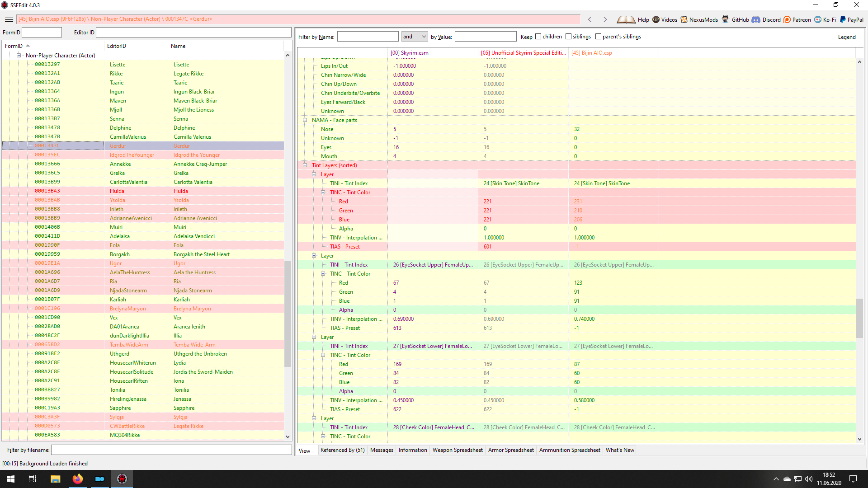868x488 pixels.
Task: Click the by Value filter field
Action: coord(486,37)
